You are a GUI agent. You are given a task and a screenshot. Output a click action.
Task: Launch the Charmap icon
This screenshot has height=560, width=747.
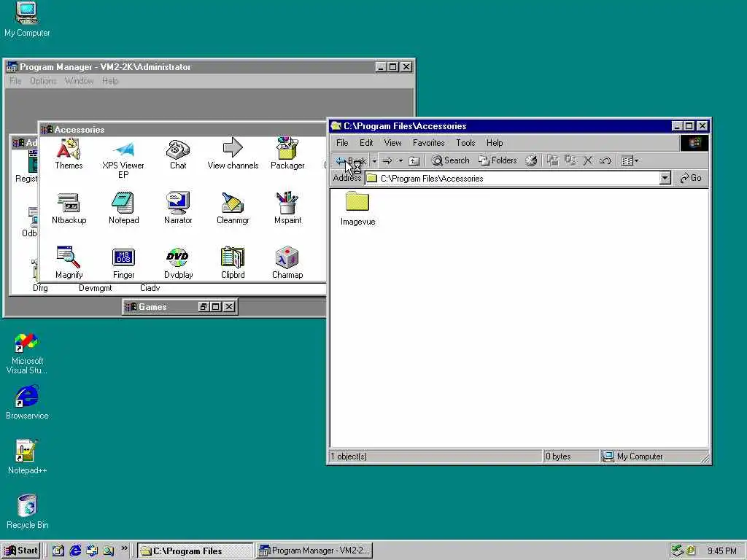(x=287, y=262)
